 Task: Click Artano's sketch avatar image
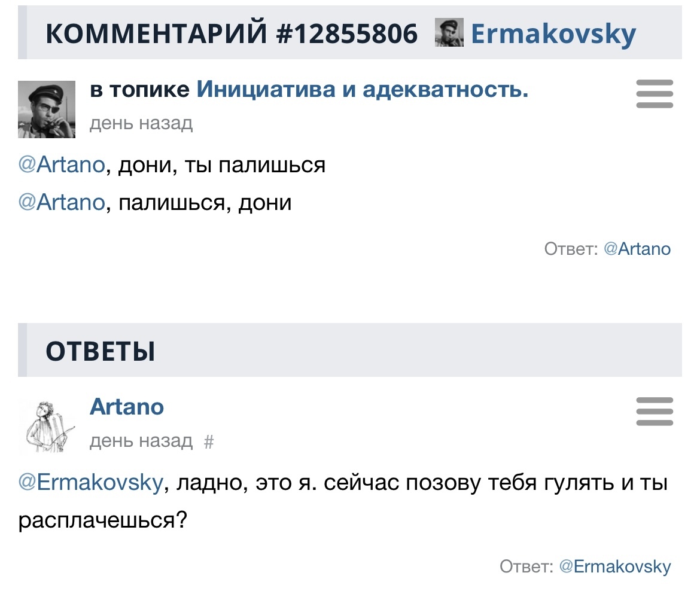point(47,425)
